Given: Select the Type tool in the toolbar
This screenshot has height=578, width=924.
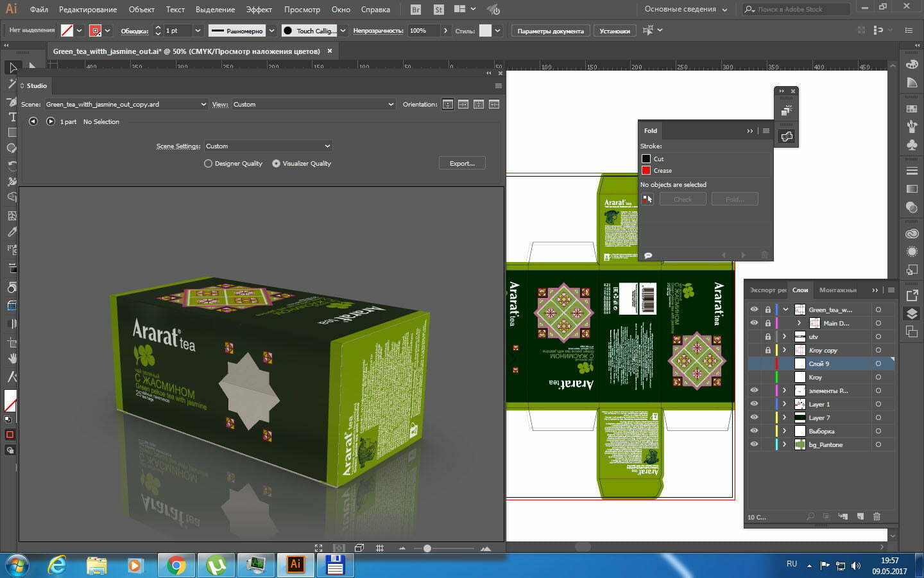Looking at the screenshot, I should [x=12, y=116].
